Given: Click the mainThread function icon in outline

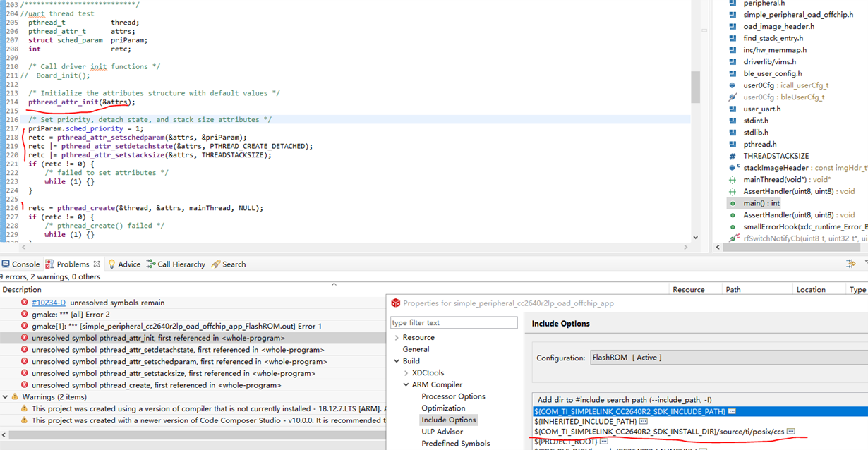Looking at the screenshot, I should pos(733,180).
